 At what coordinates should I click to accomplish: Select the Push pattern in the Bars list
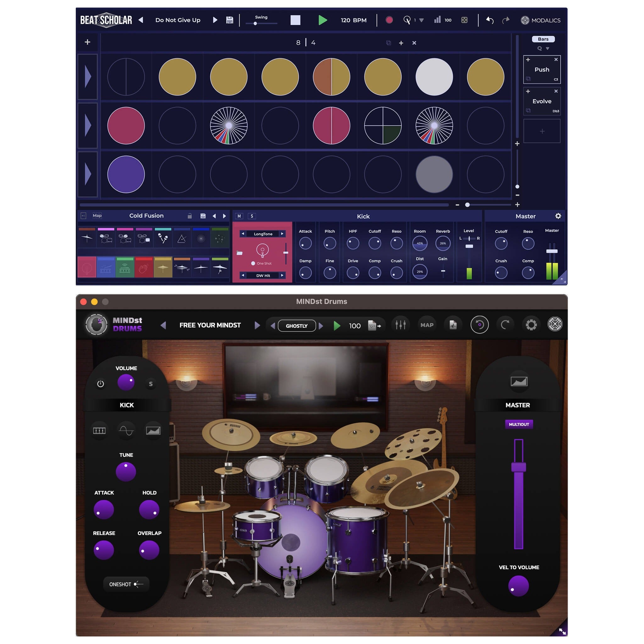(x=542, y=69)
